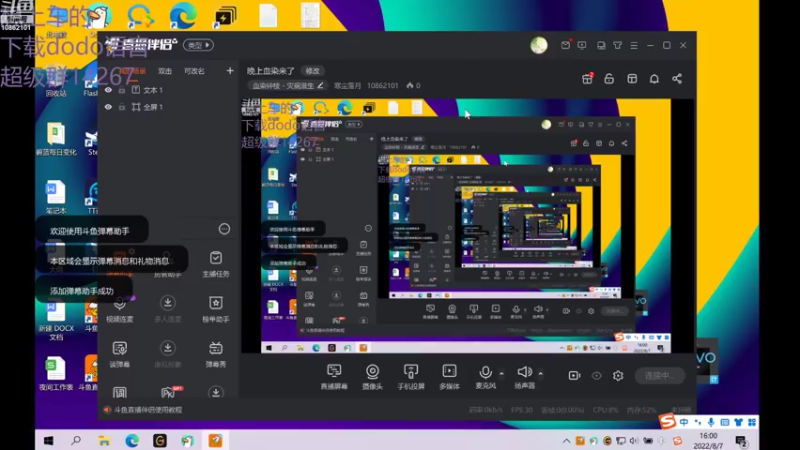Start recording with the camcorder icon
Screen dimensions: 800x450
coord(574,376)
